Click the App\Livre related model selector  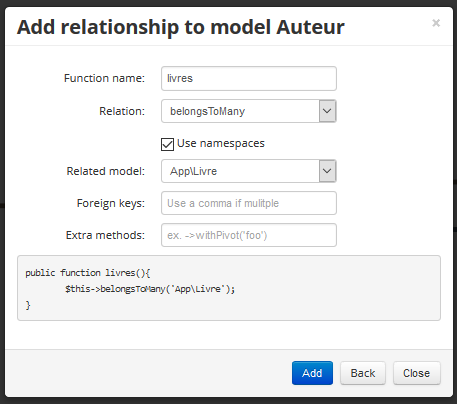click(x=249, y=171)
